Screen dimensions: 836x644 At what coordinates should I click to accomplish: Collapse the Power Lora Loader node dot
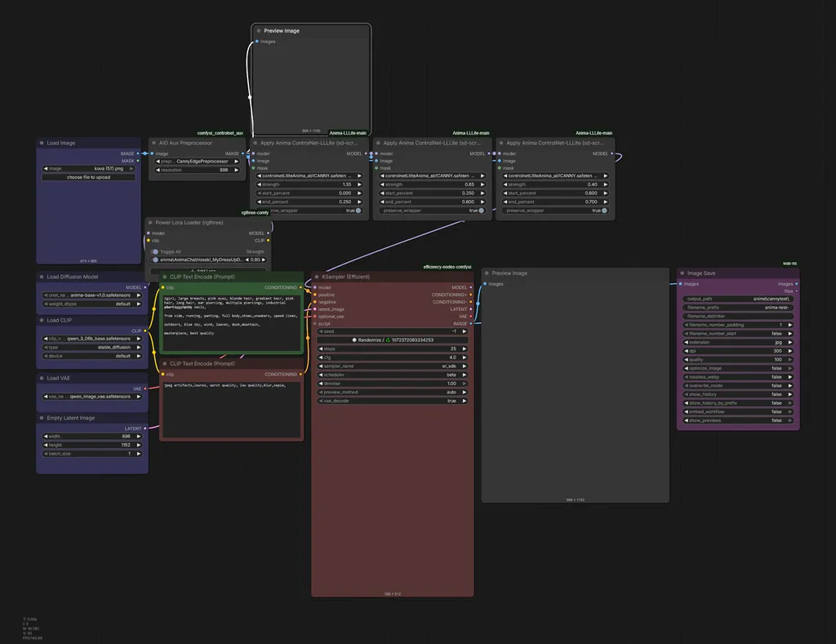click(150, 223)
